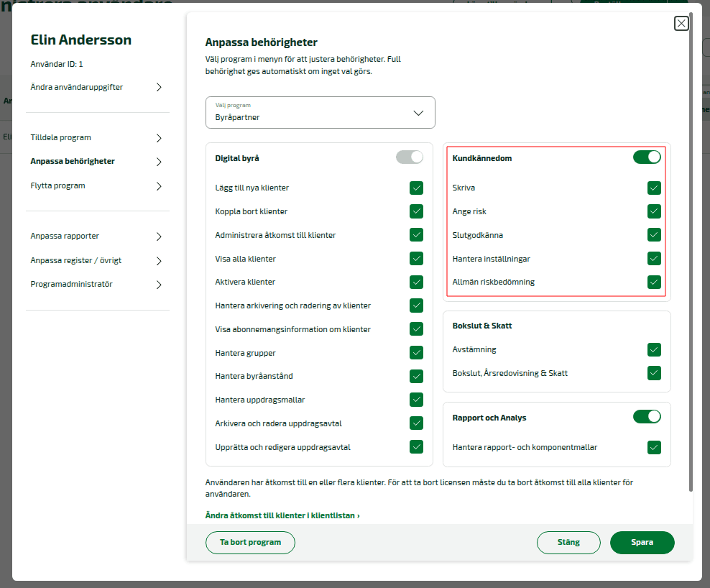Uncheck Koppla bort klienter
710x588 pixels.
416,211
